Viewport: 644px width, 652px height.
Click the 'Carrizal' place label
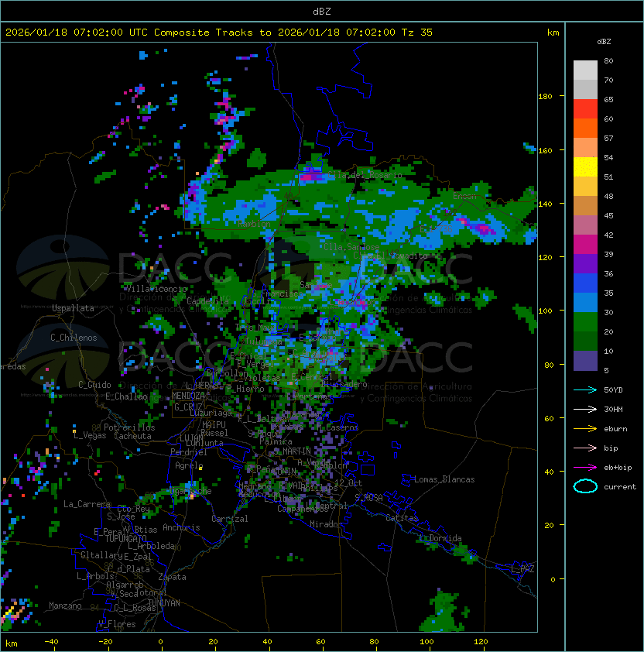point(230,519)
